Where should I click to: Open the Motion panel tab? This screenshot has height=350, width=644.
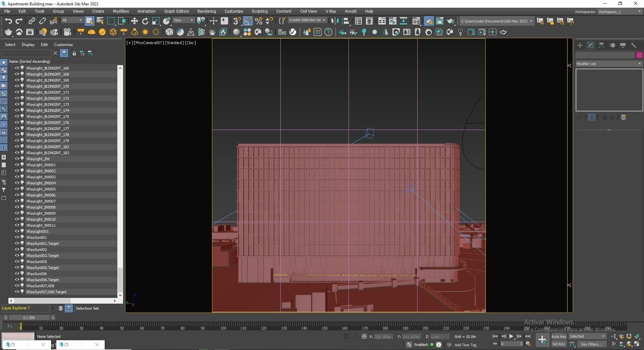click(x=612, y=45)
